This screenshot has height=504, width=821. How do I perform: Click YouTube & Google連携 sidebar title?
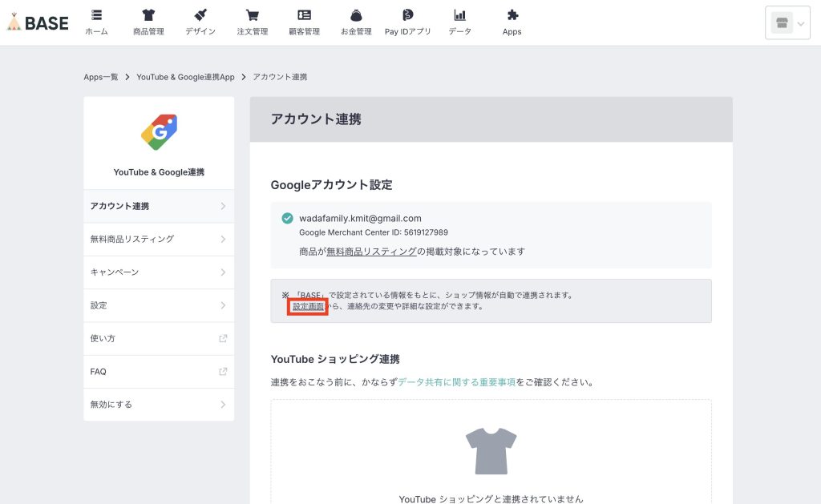160,172
